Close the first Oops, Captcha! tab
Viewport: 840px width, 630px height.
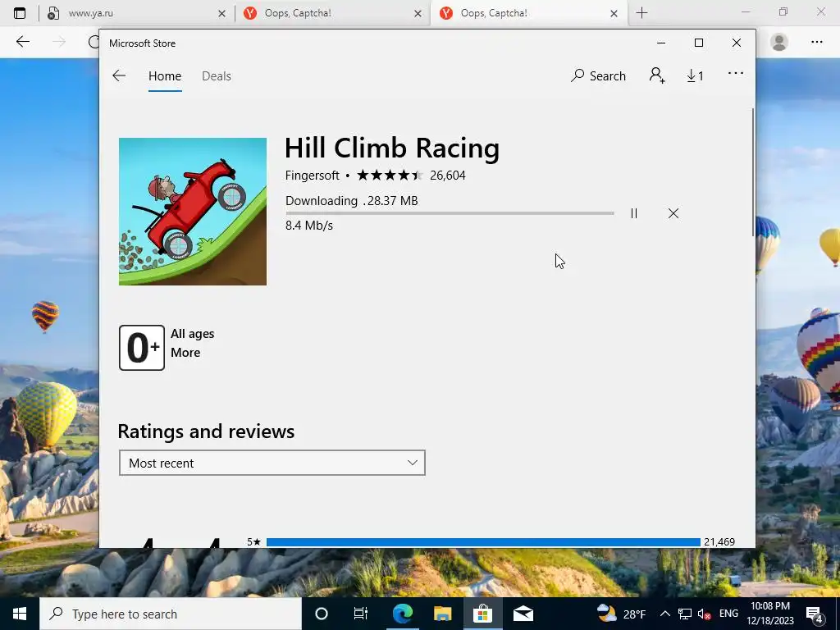(x=418, y=13)
